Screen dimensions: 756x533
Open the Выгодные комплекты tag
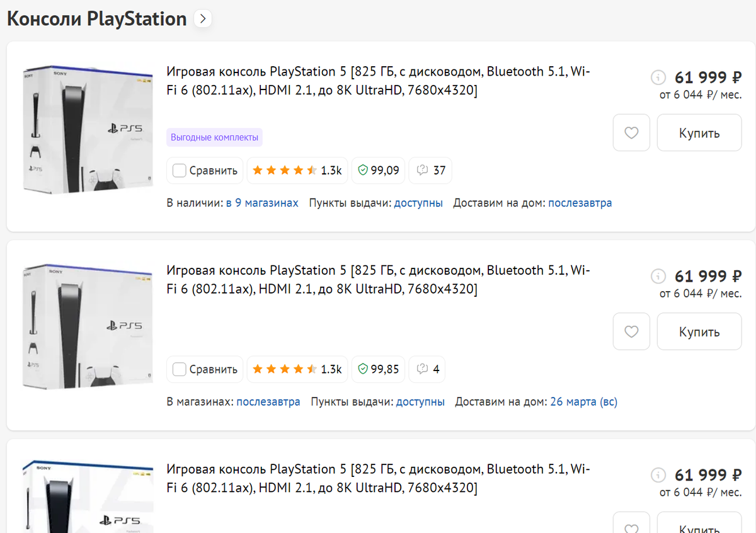click(214, 137)
